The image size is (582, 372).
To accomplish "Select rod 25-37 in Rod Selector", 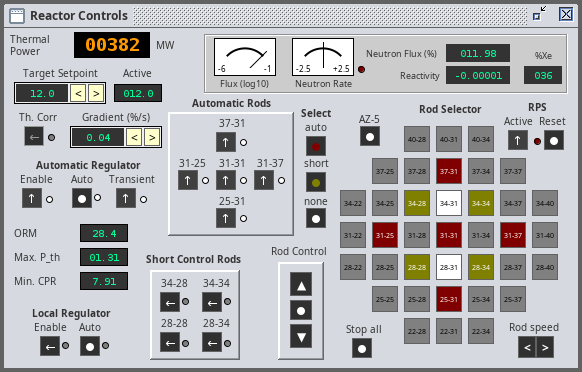I will tap(513, 299).
